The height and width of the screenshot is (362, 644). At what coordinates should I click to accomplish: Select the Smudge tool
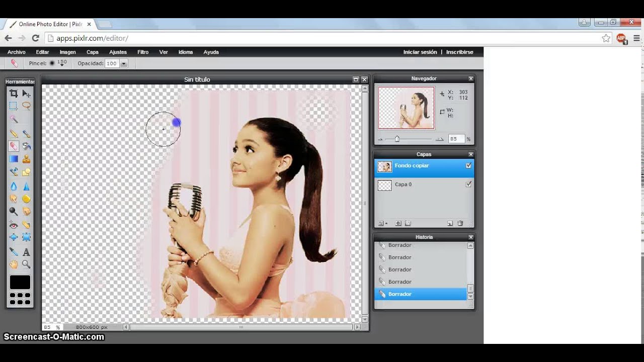pos(14,199)
